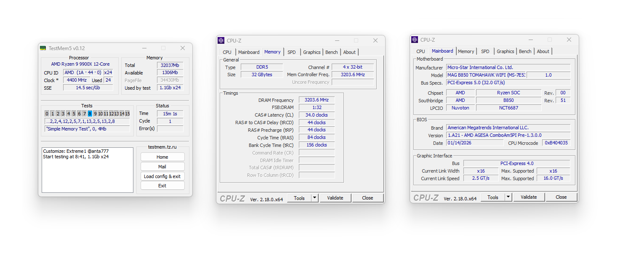Click Validate button in Mainboard window

click(x=529, y=197)
